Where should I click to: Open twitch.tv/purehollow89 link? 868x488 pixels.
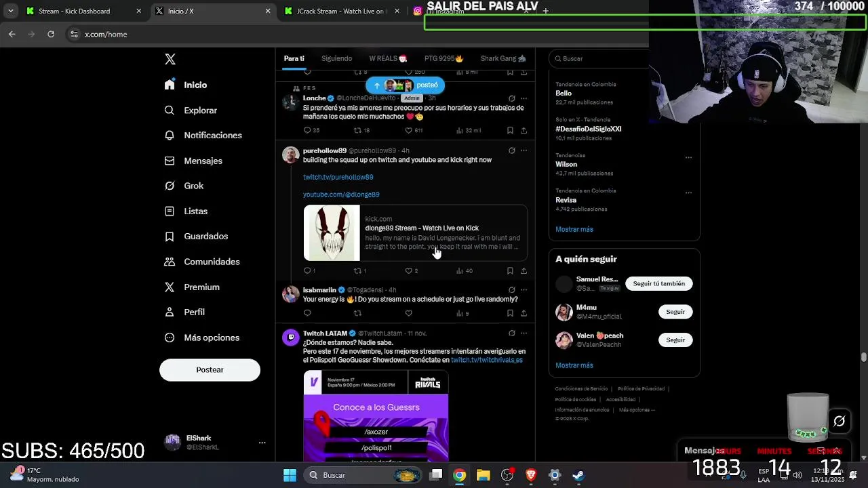[x=338, y=177]
